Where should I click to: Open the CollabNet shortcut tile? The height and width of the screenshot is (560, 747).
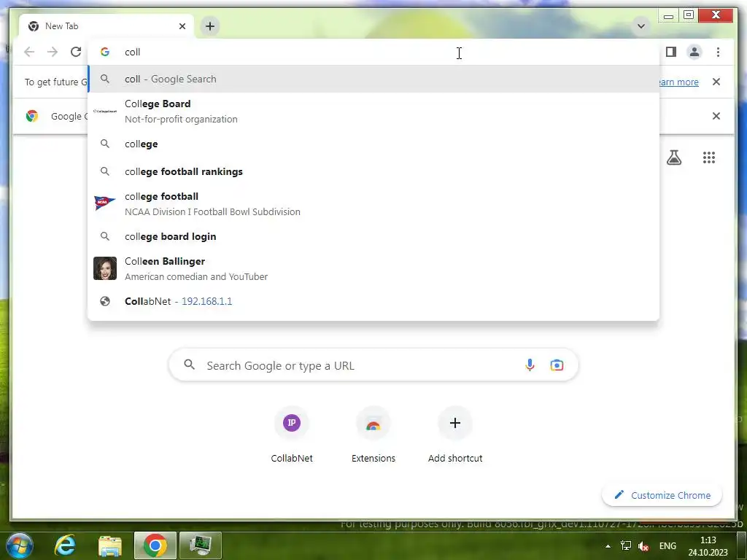pos(292,435)
